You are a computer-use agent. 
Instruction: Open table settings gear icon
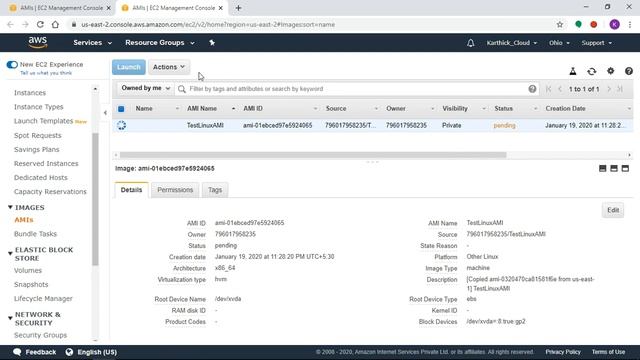(x=611, y=71)
